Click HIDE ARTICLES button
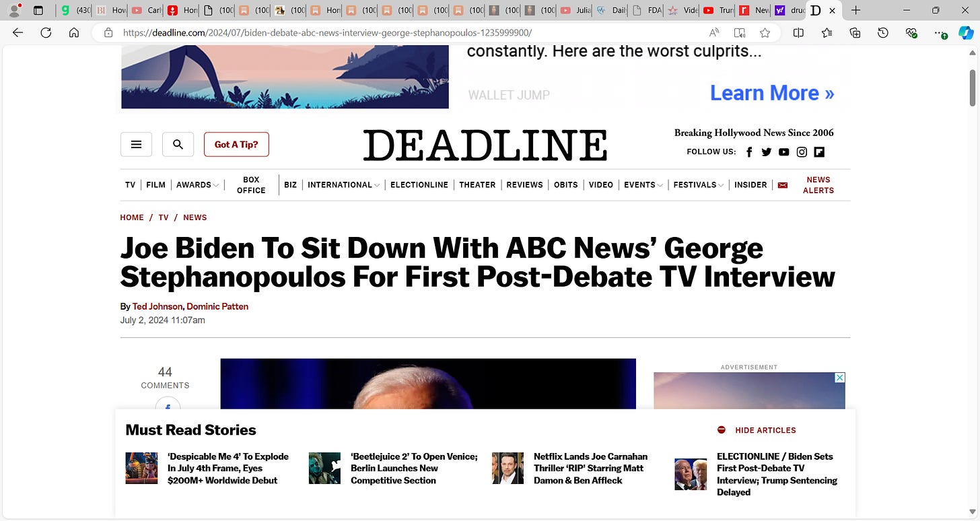 click(757, 430)
